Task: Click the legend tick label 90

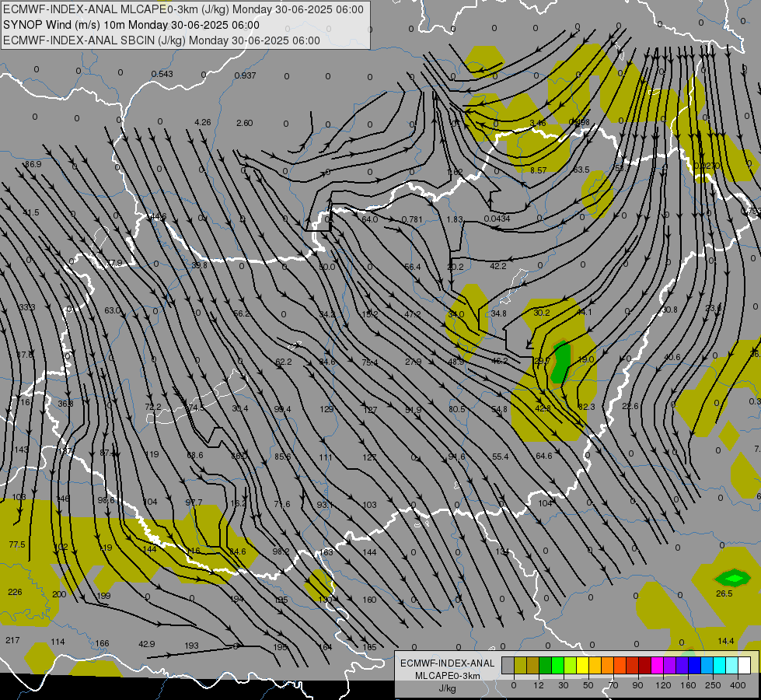Action: tap(637, 685)
